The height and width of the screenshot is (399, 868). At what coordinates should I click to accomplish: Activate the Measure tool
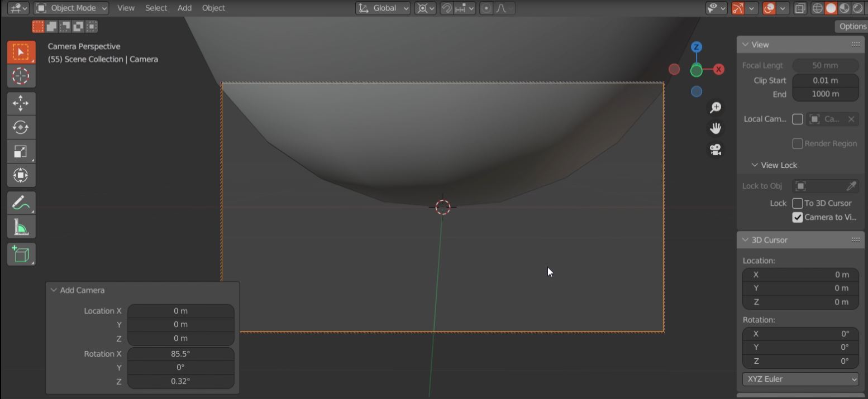(x=21, y=226)
